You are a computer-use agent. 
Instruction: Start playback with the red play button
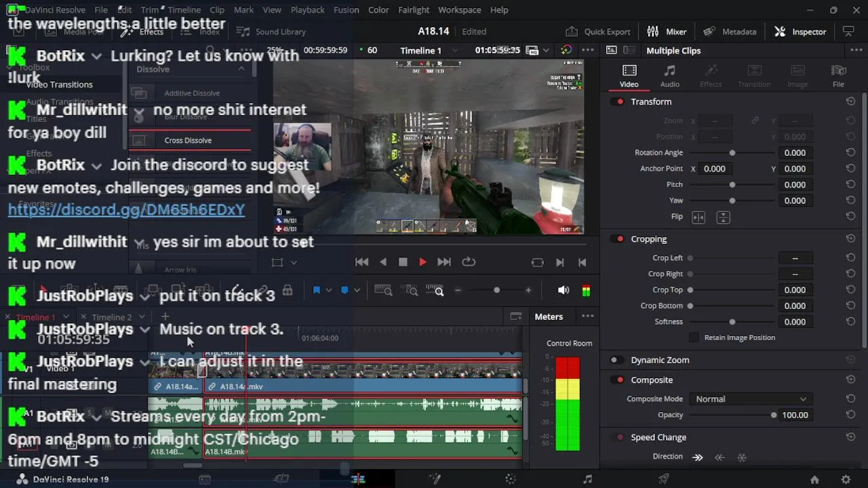point(422,262)
